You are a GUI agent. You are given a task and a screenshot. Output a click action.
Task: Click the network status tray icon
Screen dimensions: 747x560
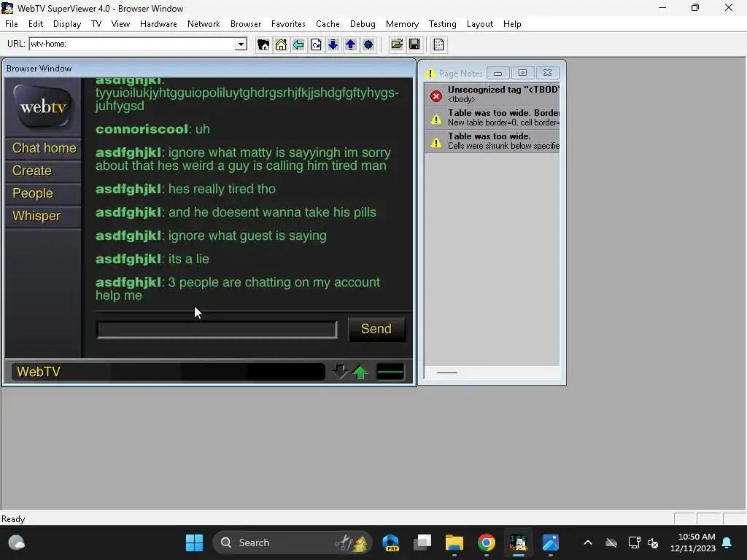pos(634,542)
